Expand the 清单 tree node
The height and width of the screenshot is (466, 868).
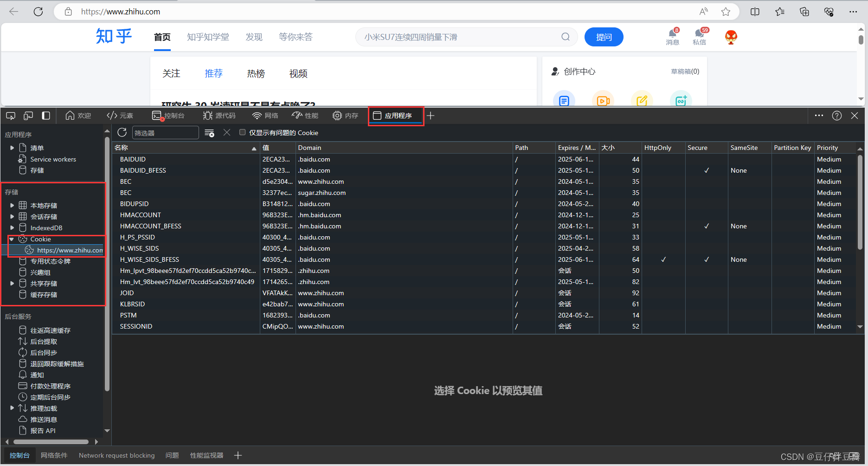12,148
